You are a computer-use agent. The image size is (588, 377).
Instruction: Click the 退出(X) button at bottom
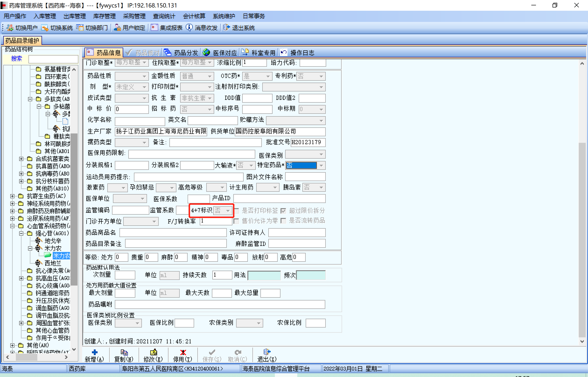coord(266,356)
